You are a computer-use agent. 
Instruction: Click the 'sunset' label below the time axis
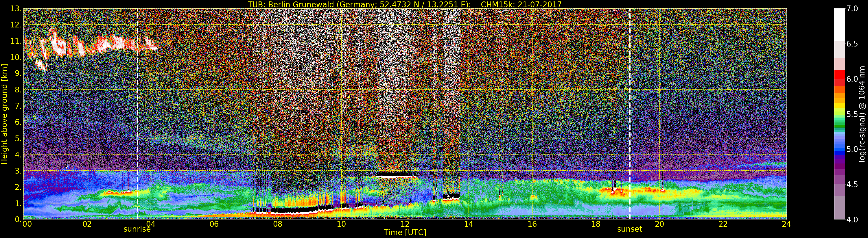(x=629, y=229)
